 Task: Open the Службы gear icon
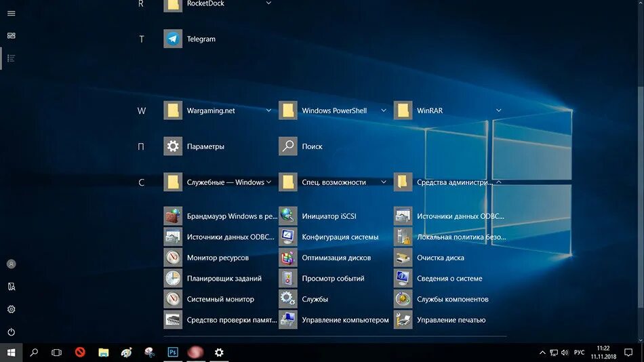coord(288,299)
